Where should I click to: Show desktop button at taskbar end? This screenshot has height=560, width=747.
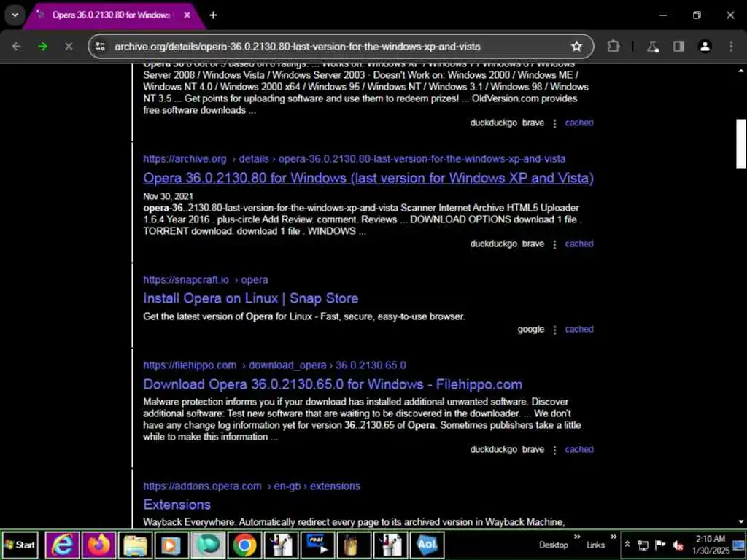(x=740, y=545)
